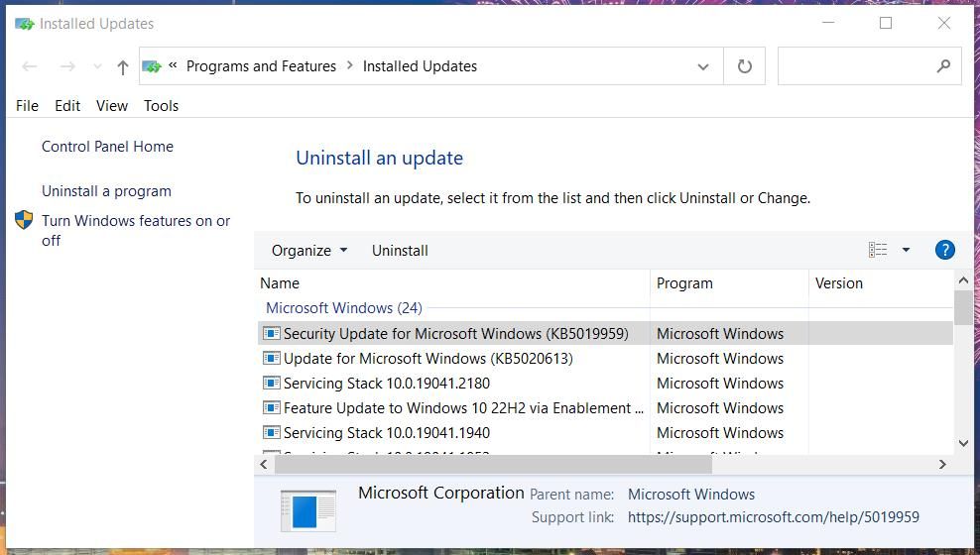Open the Edit menu
Viewport: 980px width, 555px height.
pos(67,105)
